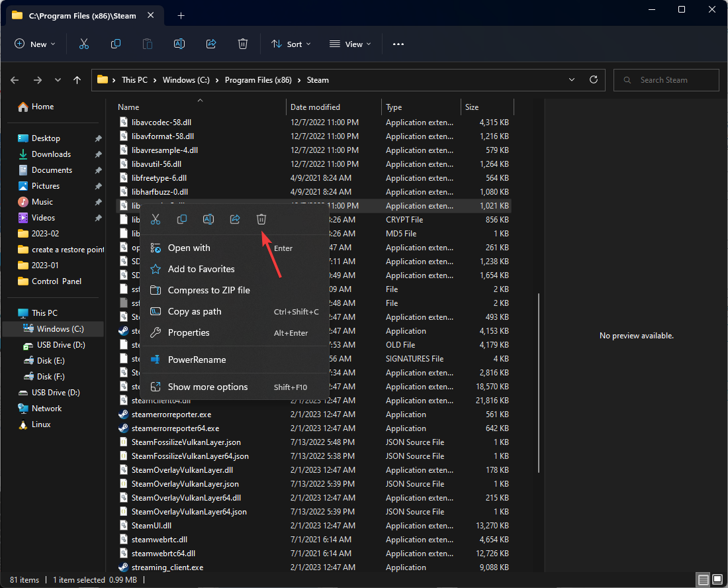Screen dimensions: 728x588
Task: Click Program Files (x86) in breadcrumb
Action: coord(258,80)
